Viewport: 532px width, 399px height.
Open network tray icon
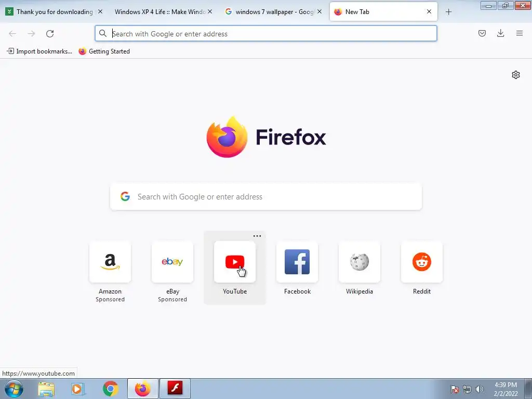click(467, 389)
